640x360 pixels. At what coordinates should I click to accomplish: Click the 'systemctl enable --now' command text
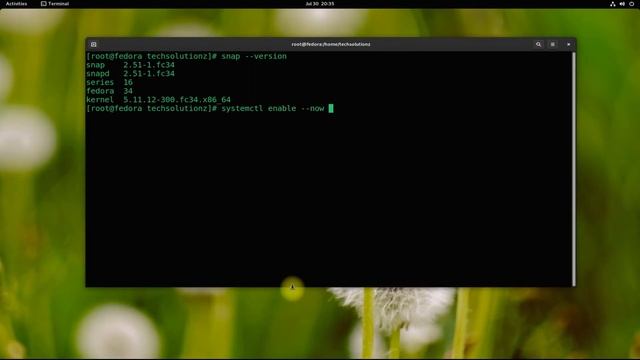273,108
